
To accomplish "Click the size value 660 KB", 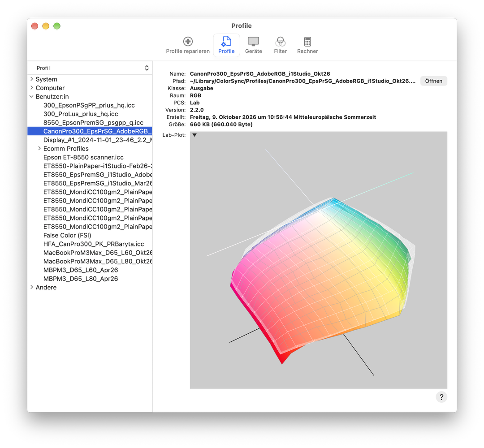I will (x=221, y=125).
